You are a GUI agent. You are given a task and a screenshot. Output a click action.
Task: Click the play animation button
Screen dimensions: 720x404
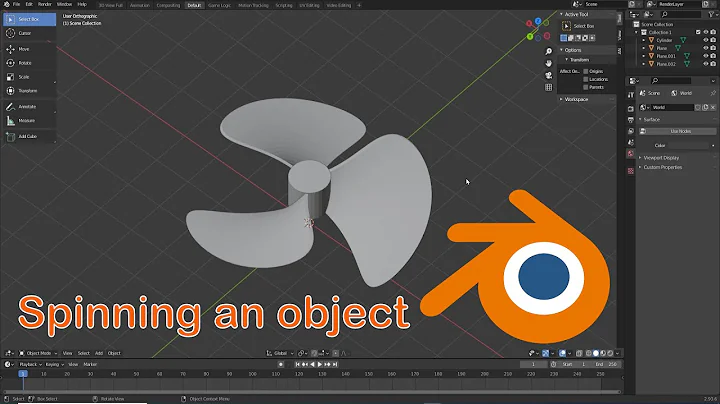point(320,364)
